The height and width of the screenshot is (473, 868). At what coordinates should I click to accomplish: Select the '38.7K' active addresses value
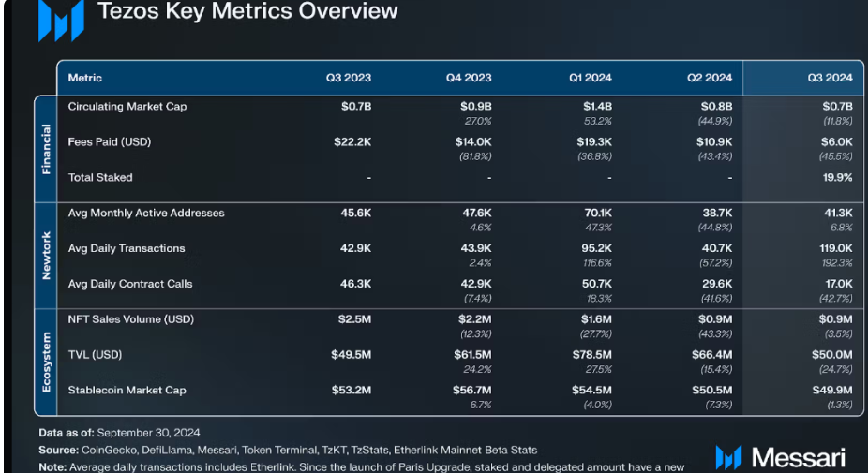pos(717,213)
